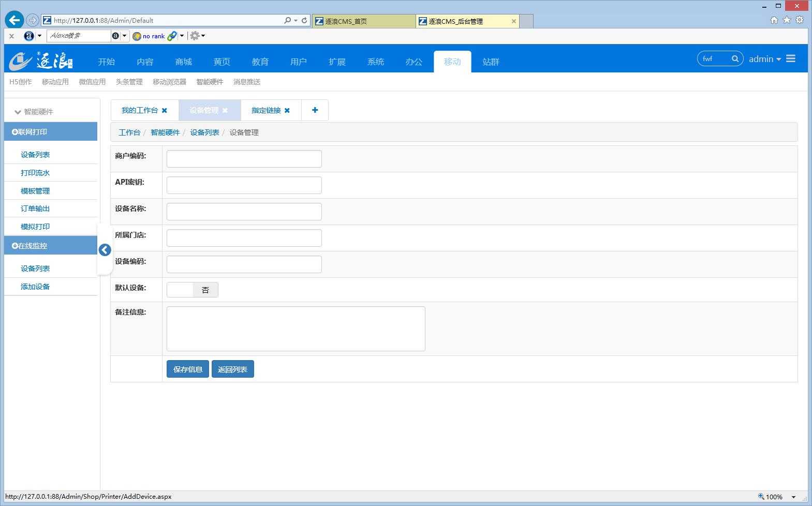Open the 微信应用 submenu link
The height and width of the screenshot is (506, 812).
pyautogui.click(x=92, y=82)
